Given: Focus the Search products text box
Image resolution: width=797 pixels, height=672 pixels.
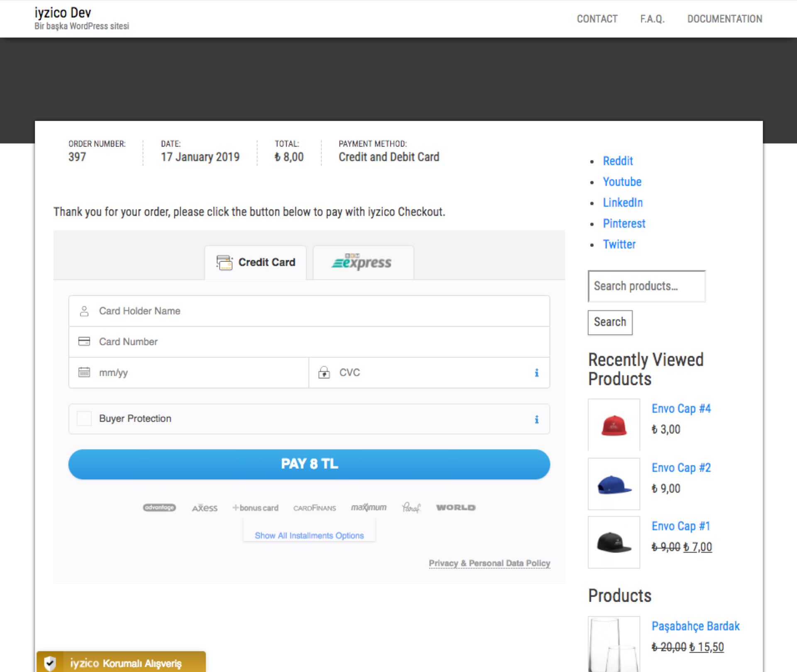Looking at the screenshot, I should (646, 286).
